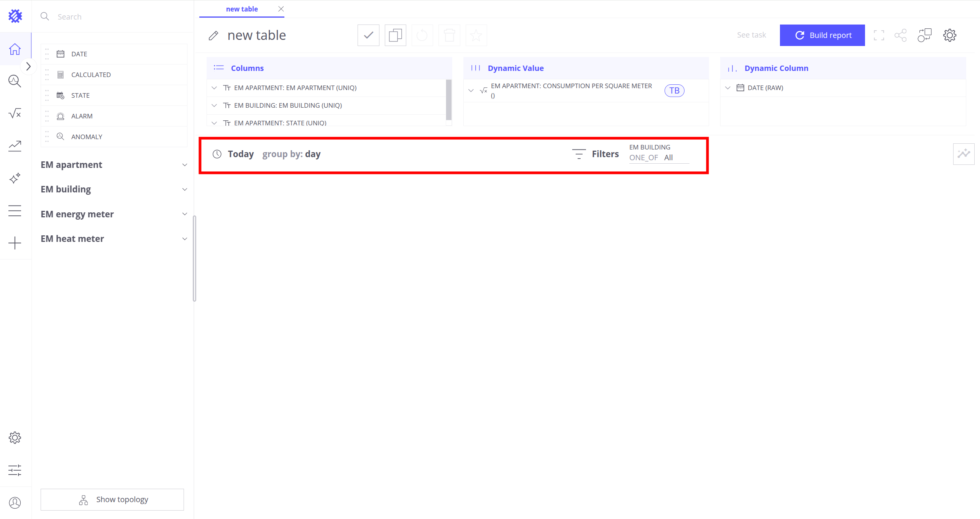Open the formula square-root sidebar icon

tap(15, 113)
